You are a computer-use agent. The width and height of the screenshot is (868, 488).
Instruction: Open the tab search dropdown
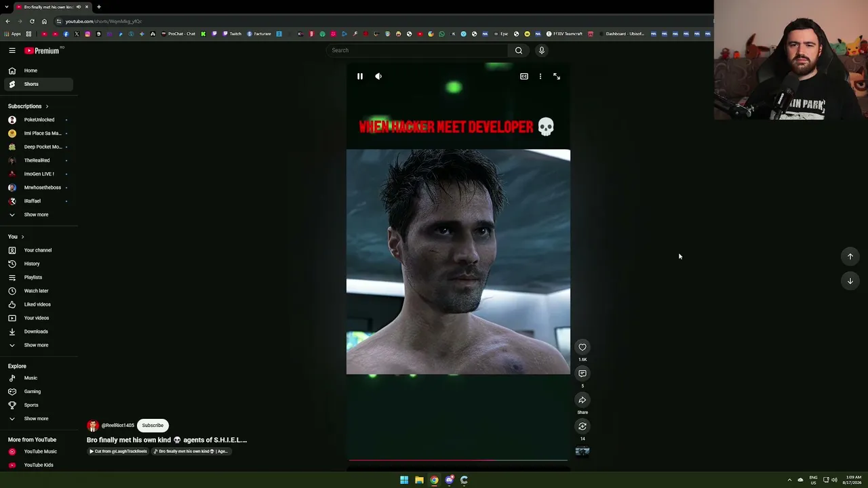point(7,7)
